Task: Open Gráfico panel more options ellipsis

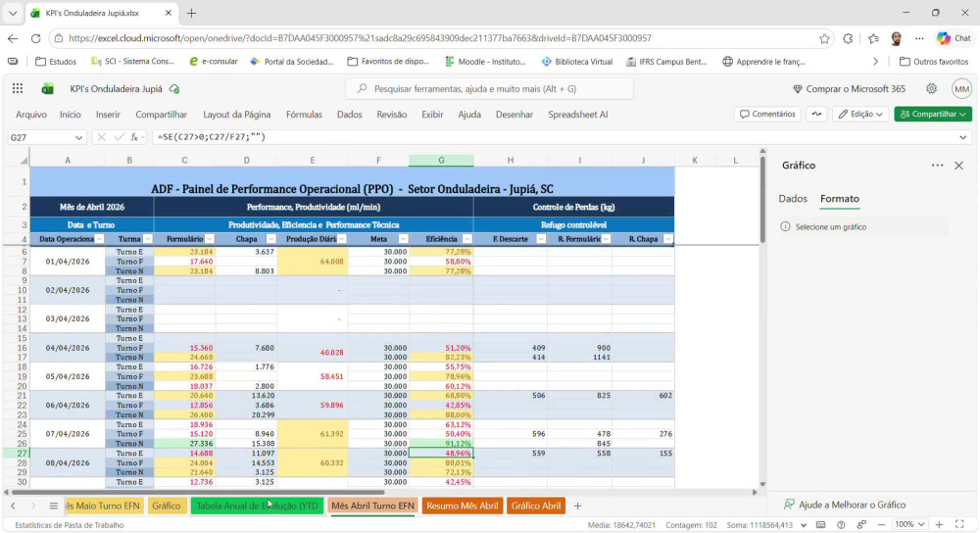Action: point(937,166)
